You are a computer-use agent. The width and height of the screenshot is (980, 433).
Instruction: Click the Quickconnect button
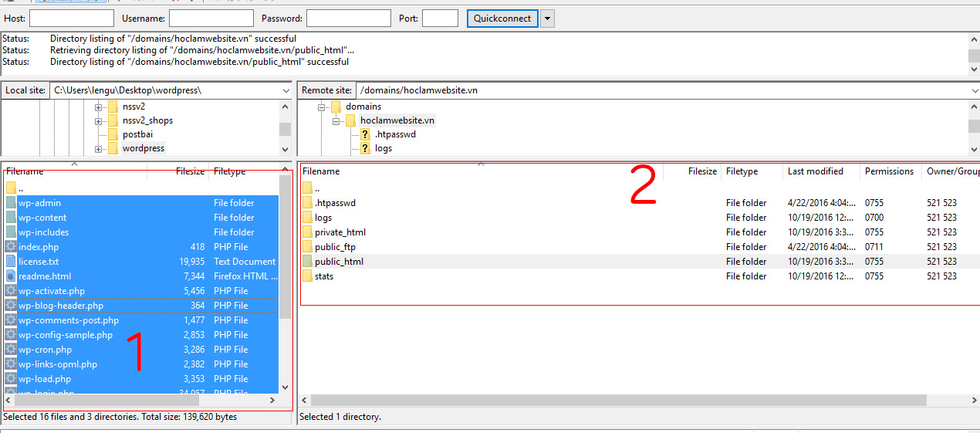click(502, 19)
